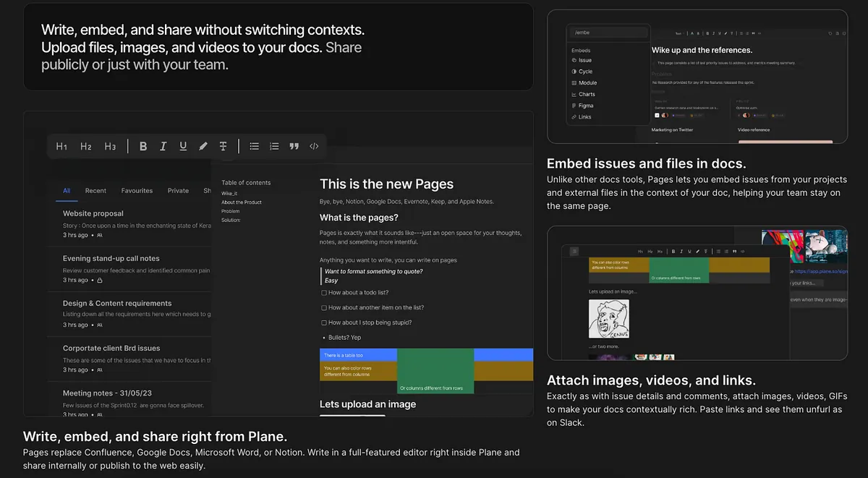The image size is (868, 478).
Task: Toggle bold formatting in the toolbar
Action: click(143, 146)
